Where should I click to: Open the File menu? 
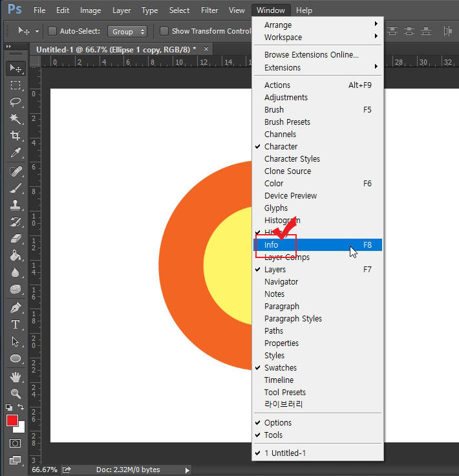point(39,10)
